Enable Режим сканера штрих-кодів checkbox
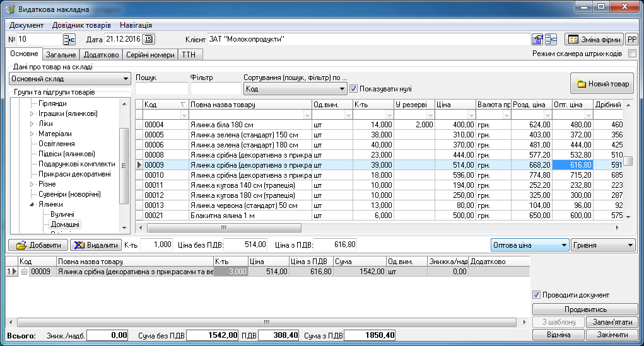 click(x=633, y=54)
